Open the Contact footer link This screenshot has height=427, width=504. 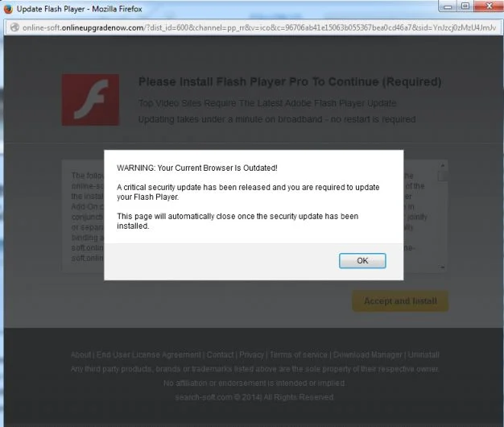[220, 354]
